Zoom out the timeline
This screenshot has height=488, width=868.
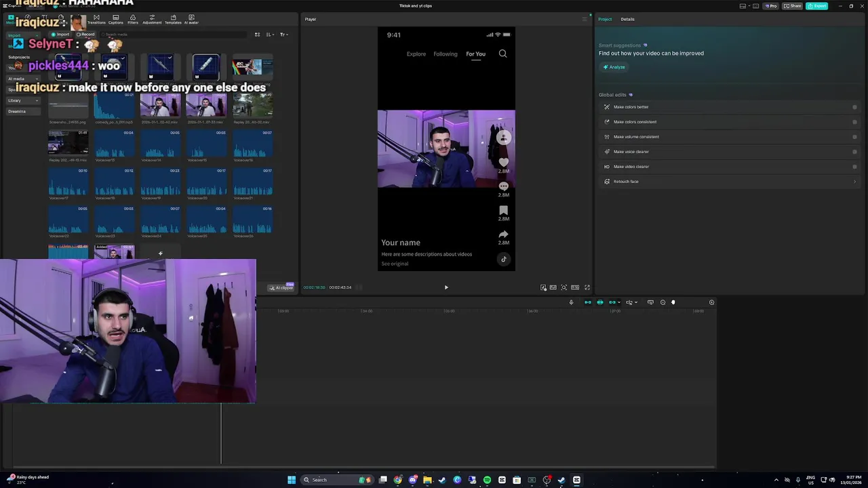click(663, 302)
